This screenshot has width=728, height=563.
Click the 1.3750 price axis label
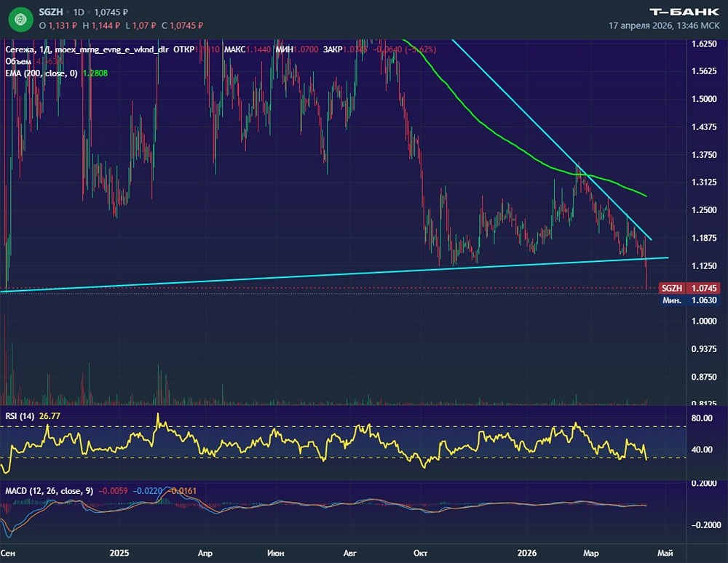(x=704, y=154)
